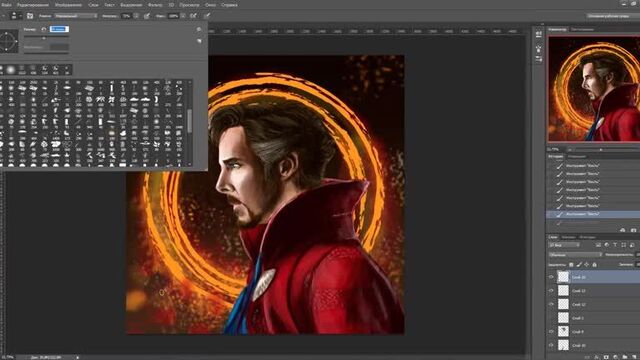Adjust the brush hardness slider
The height and width of the screenshot is (360, 640).
click(x=46, y=52)
